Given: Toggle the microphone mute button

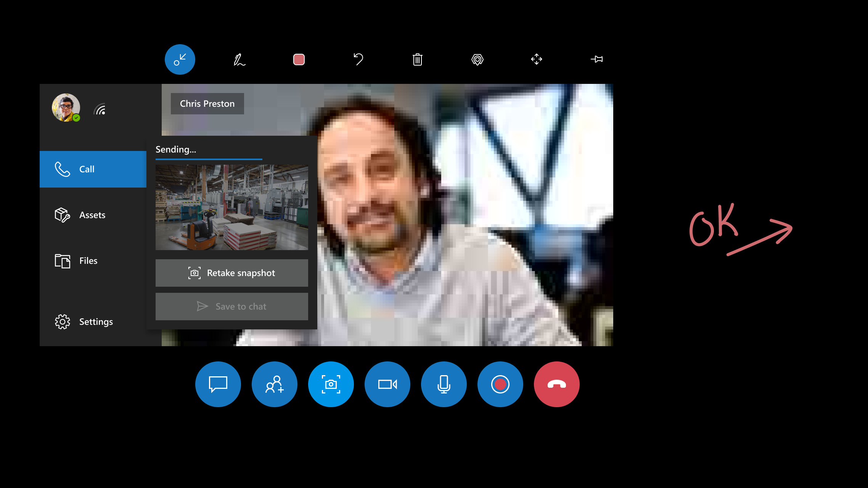Looking at the screenshot, I should (444, 384).
